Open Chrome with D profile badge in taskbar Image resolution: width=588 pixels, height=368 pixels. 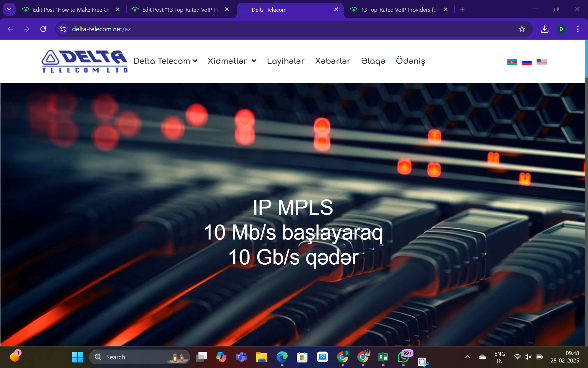point(343,357)
